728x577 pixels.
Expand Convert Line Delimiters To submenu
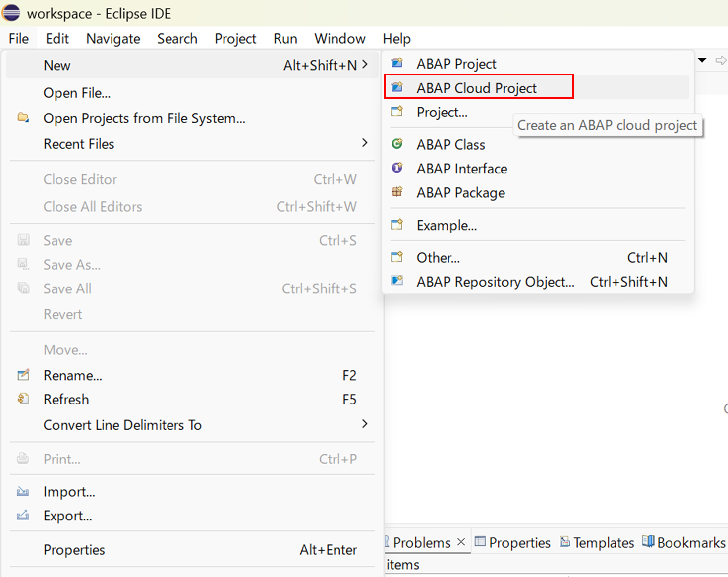point(365,424)
